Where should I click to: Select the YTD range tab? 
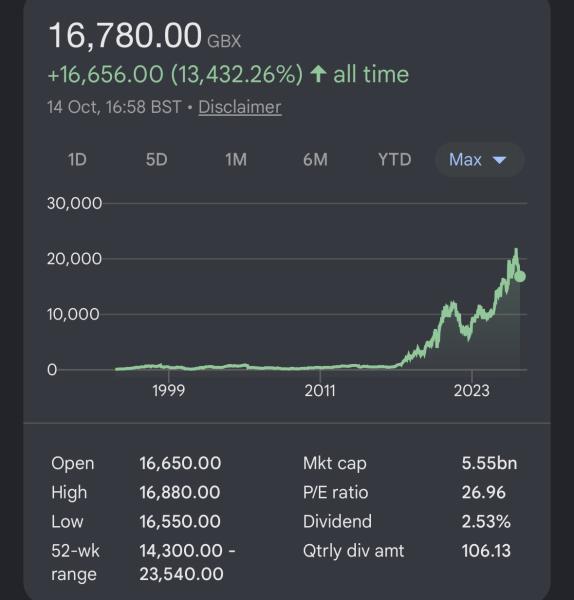395,160
